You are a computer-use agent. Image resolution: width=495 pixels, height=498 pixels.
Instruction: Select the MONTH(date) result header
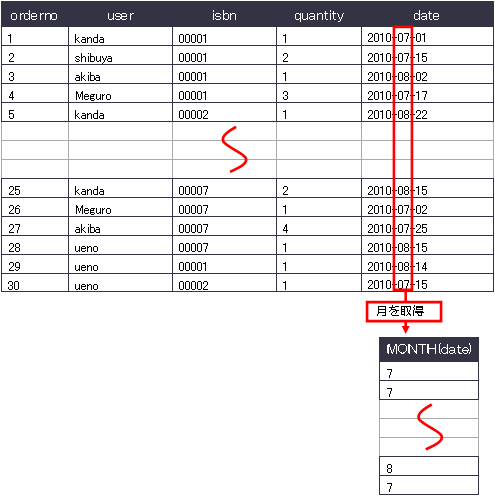click(x=429, y=349)
